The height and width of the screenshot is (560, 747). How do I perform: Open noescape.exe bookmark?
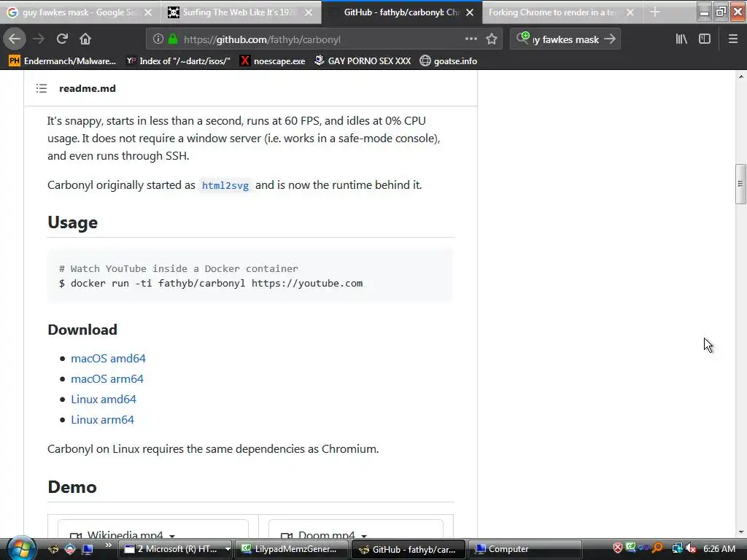pyautogui.click(x=273, y=61)
